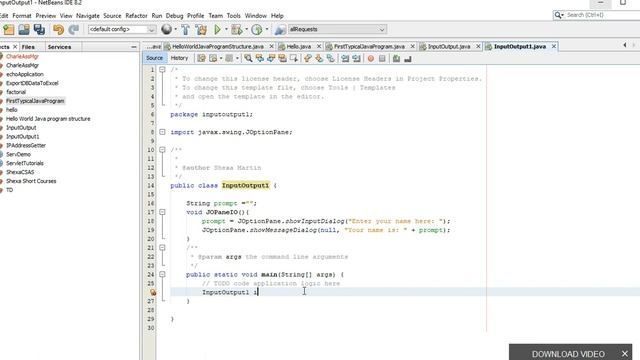Click the Next Bookmark editor icon

[x=319, y=58]
